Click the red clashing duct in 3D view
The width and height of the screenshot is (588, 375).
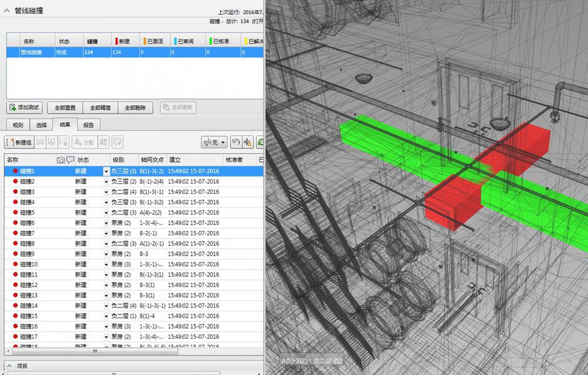click(x=454, y=203)
